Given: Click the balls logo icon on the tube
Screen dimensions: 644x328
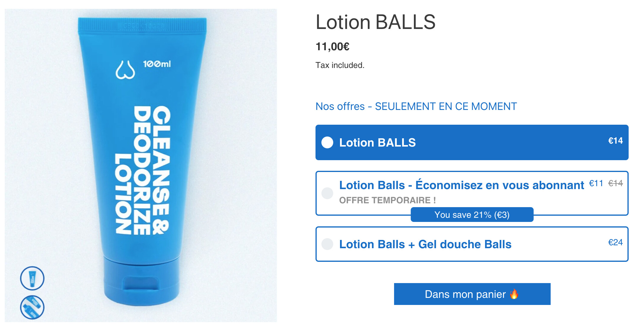Looking at the screenshot, I should coord(125,70).
